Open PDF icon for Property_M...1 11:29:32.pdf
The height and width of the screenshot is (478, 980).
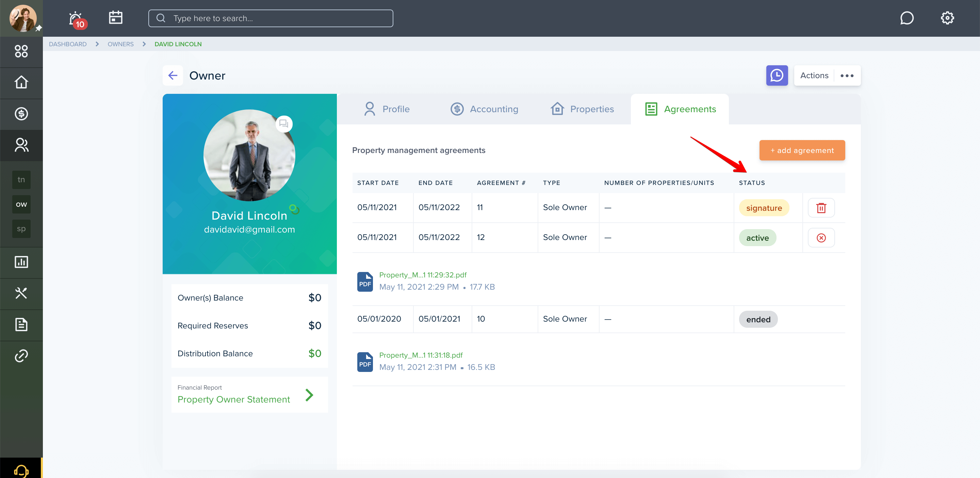click(x=365, y=281)
